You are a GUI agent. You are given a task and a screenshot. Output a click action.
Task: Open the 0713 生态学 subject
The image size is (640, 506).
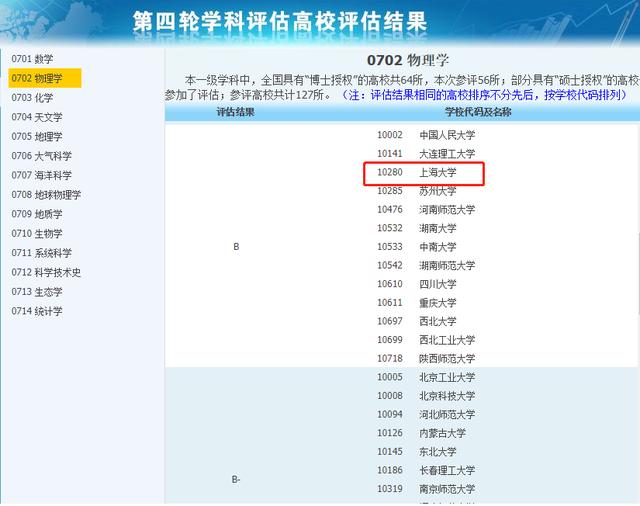point(37,292)
